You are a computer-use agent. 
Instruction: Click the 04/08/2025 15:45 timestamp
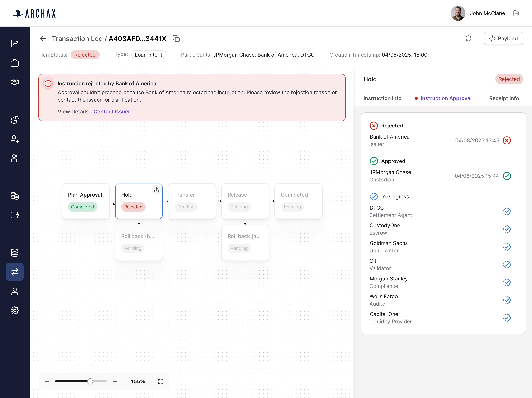point(477,141)
